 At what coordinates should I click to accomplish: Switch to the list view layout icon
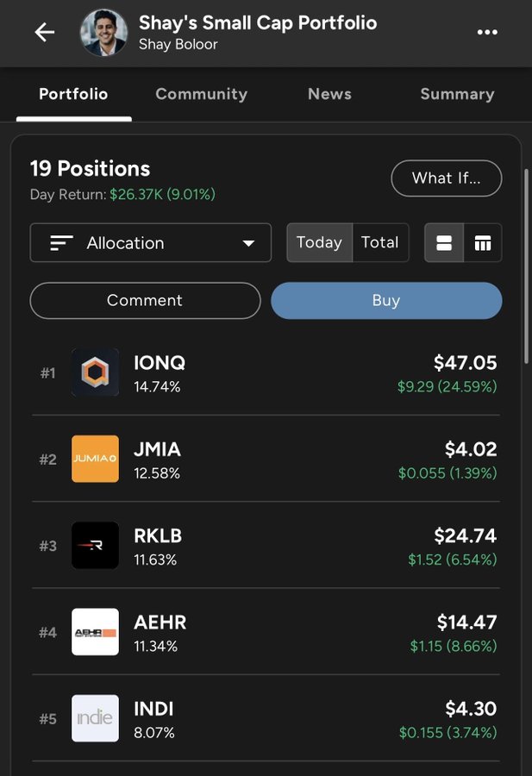tap(444, 243)
